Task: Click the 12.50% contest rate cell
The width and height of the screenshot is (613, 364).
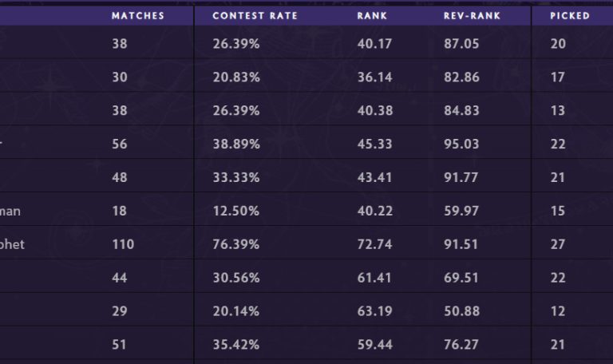Action: click(235, 211)
